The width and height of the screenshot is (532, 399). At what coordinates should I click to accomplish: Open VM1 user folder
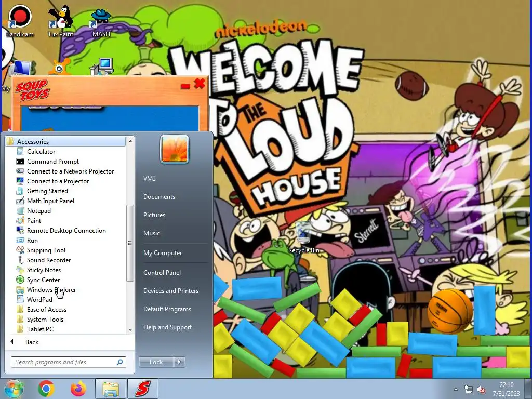coord(149,179)
